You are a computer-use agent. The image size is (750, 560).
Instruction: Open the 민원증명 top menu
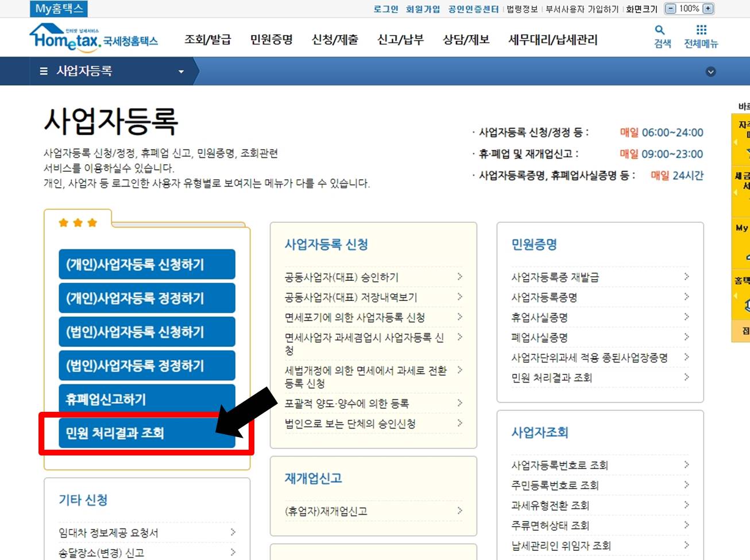[x=272, y=40]
